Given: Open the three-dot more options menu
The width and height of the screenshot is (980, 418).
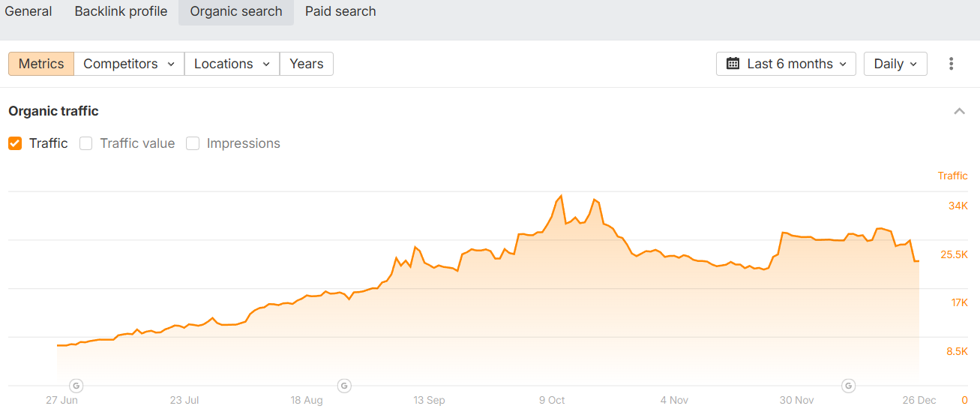Looking at the screenshot, I should tap(951, 64).
